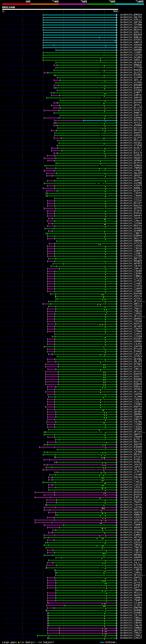Select the UniRef100_Q6HPD2 label
Viewport: 146px width, 644px height.
tap(131, 319)
